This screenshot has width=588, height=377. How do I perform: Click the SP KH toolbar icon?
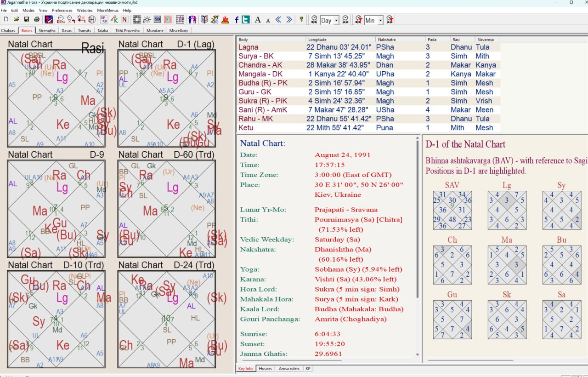tap(104, 20)
